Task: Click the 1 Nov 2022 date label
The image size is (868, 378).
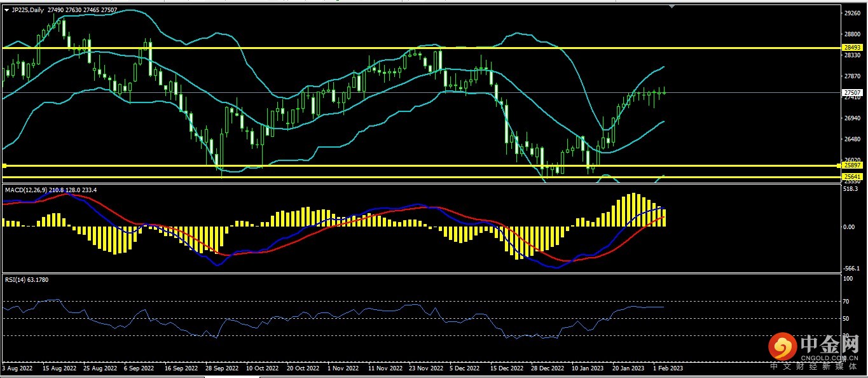Action: tap(343, 368)
